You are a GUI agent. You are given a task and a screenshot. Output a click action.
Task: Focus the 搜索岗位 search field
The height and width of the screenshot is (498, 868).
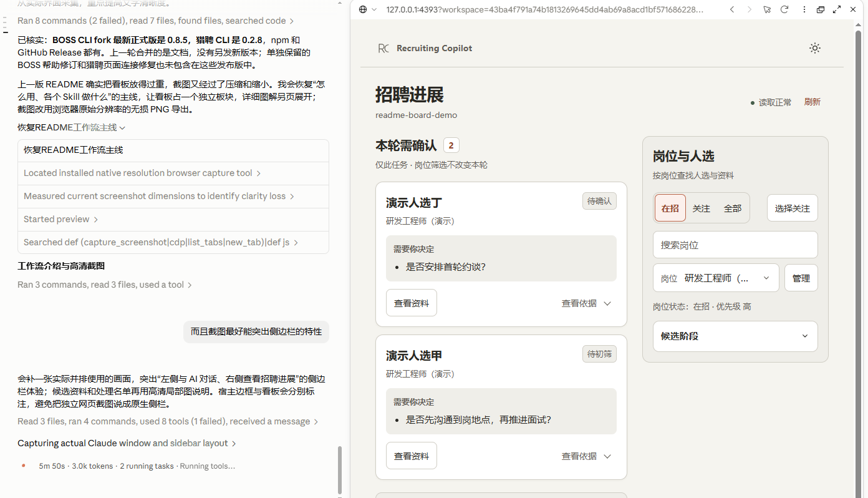[735, 245]
